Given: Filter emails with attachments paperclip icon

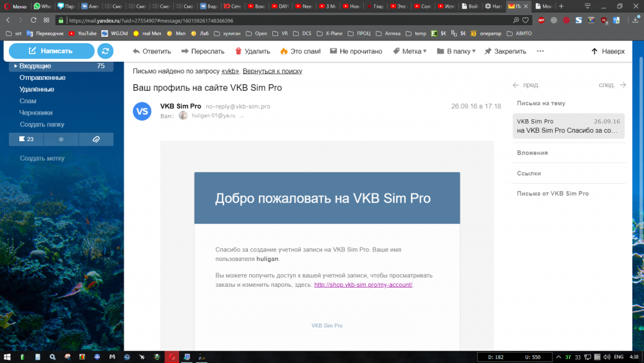Looking at the screenshot, I should pyautogui.click(x=96, y=139).
